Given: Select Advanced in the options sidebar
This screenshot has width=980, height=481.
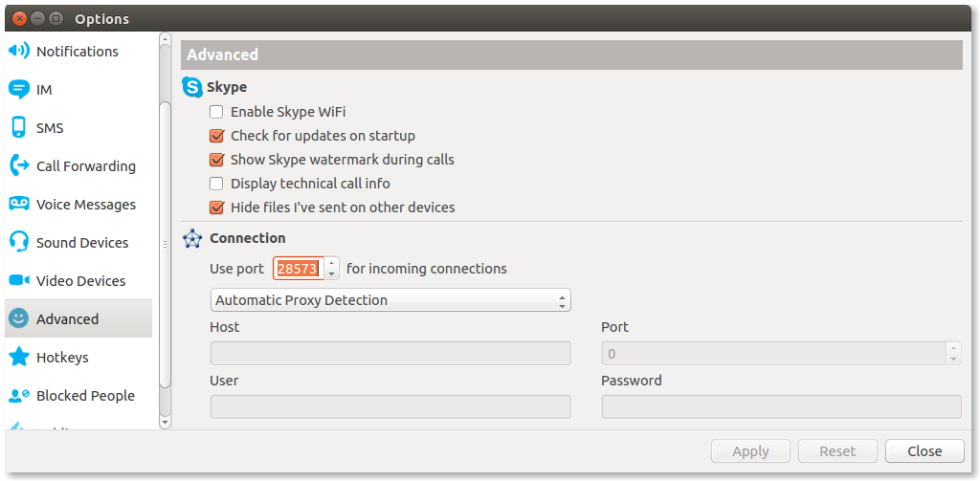Looking at the screenshot, I should click(x=67, y=318).
